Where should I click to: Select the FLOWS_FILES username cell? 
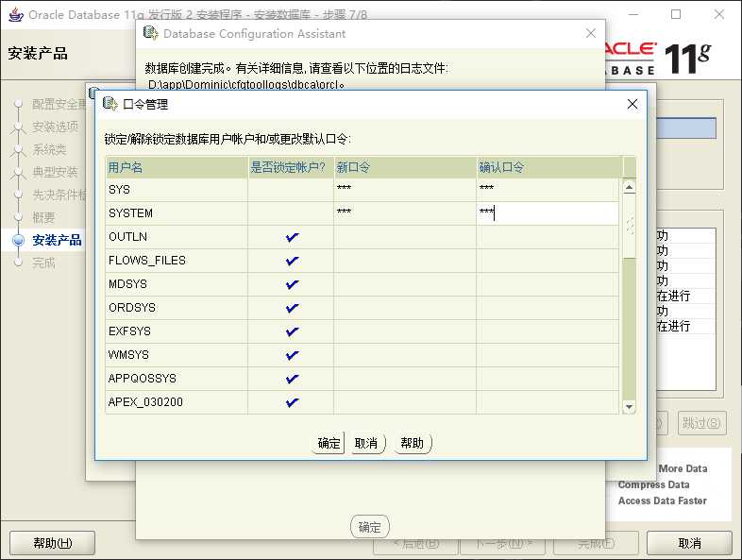pyautogui.click(x=177, y=261)
